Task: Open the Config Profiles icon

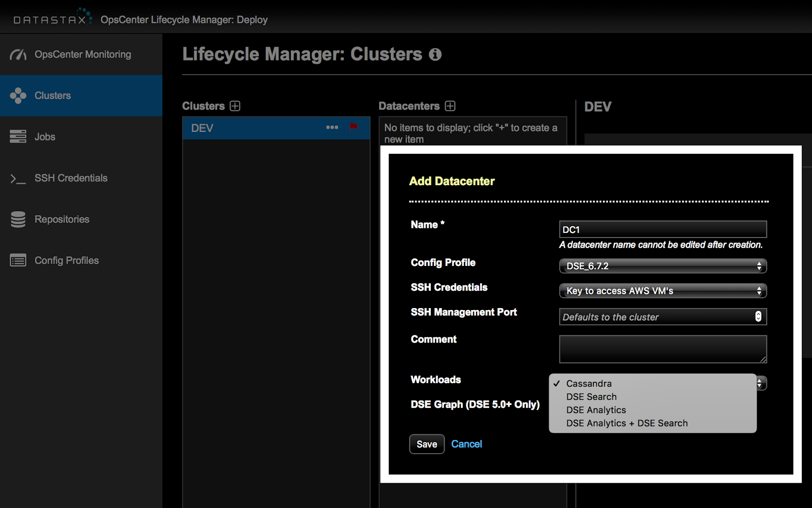Action: (18, 260)
